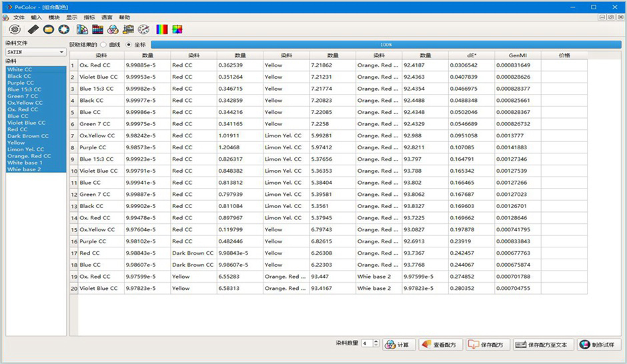Viewport: 627px width, 364px height.
Task: Select the 坐标 radio button
Action: (129, 45)
